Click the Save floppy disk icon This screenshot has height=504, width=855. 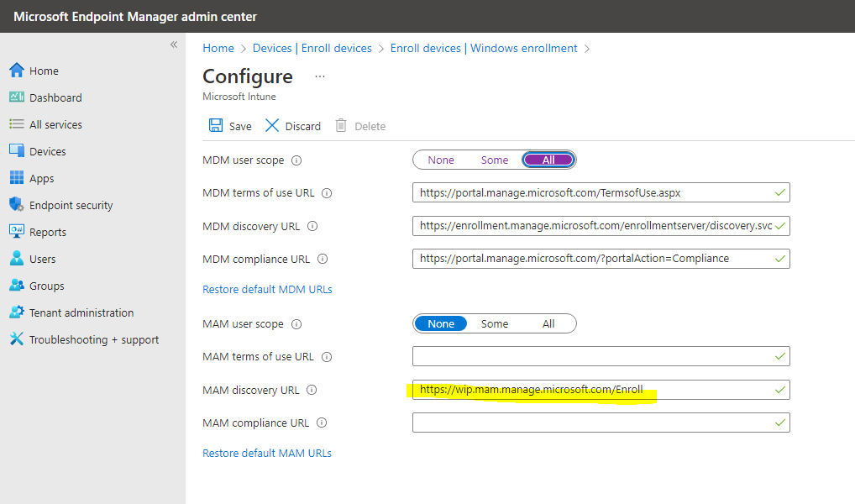click(216, 125)
